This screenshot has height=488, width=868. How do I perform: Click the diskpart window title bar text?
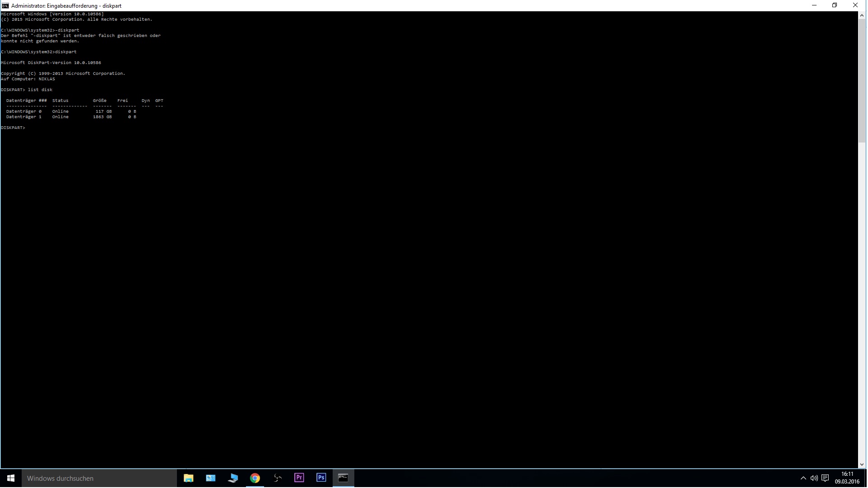tap(66, 6)
